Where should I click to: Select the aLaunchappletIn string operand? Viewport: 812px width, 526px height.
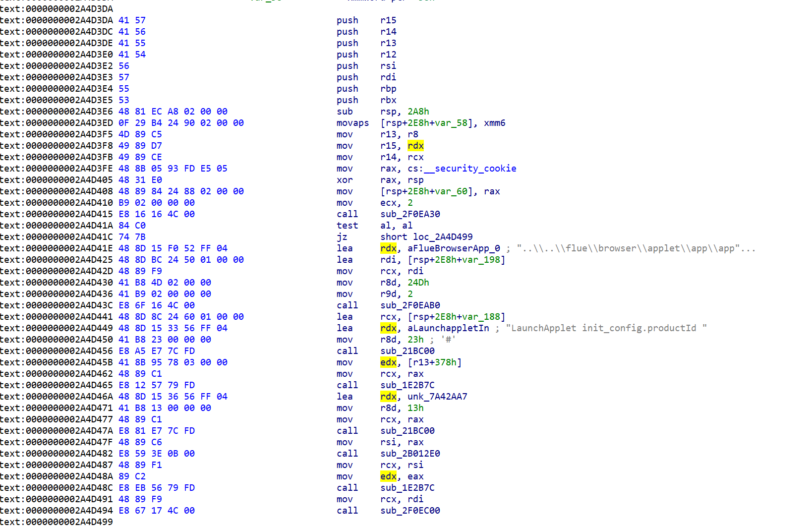click(x=448, y=328)
